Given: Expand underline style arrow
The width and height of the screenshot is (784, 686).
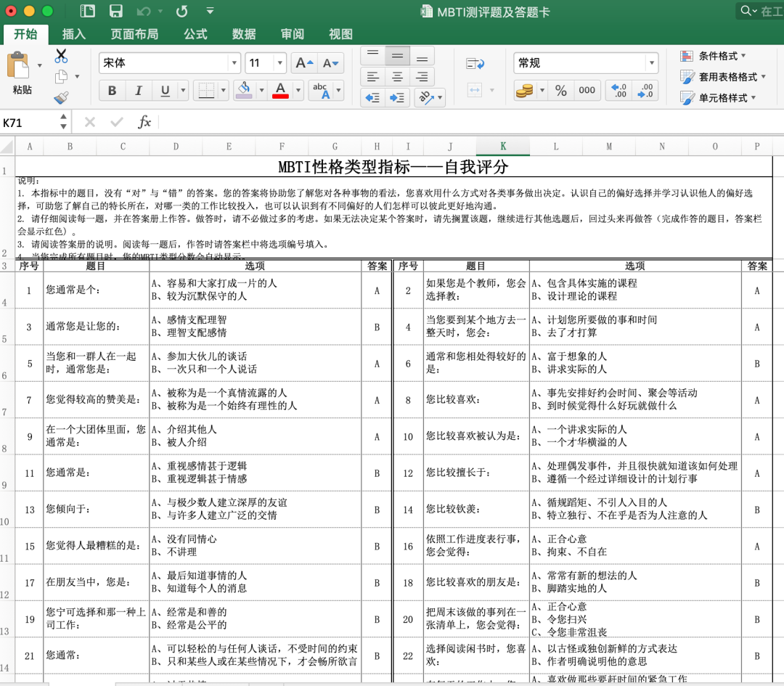Looking at the screenshot, I should 183,91.
